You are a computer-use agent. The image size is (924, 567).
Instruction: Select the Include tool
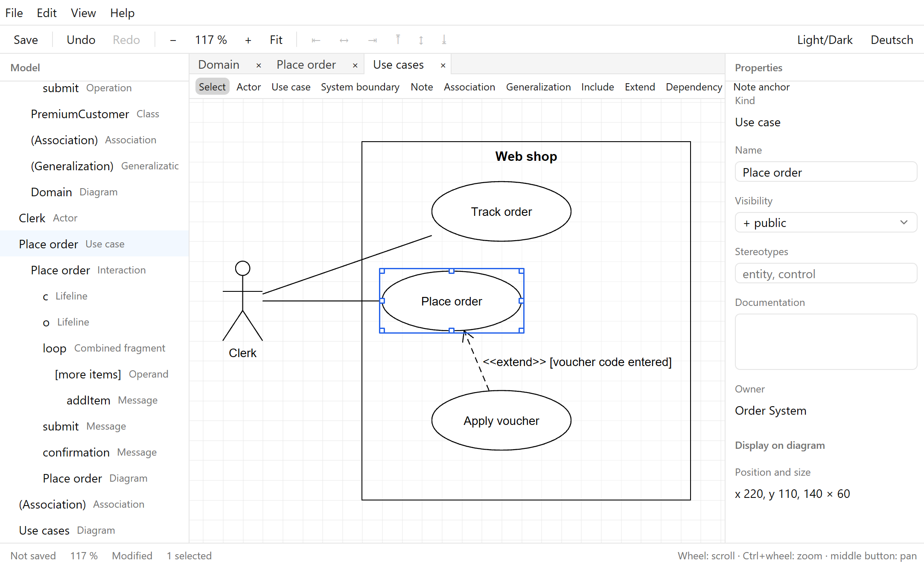[x=598, y=87]
